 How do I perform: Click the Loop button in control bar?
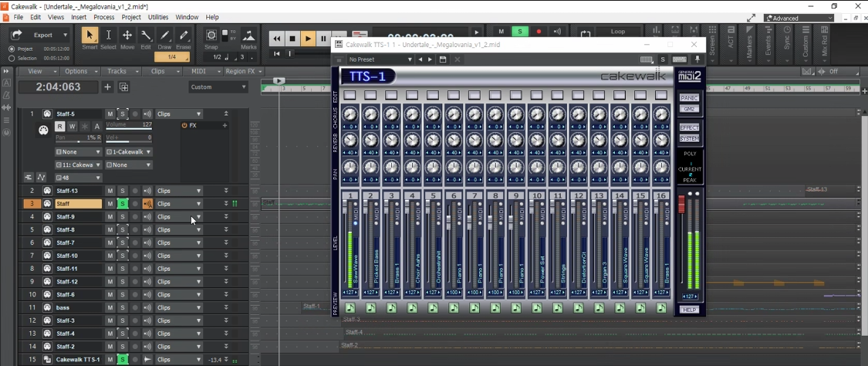[x=618, y=32]
